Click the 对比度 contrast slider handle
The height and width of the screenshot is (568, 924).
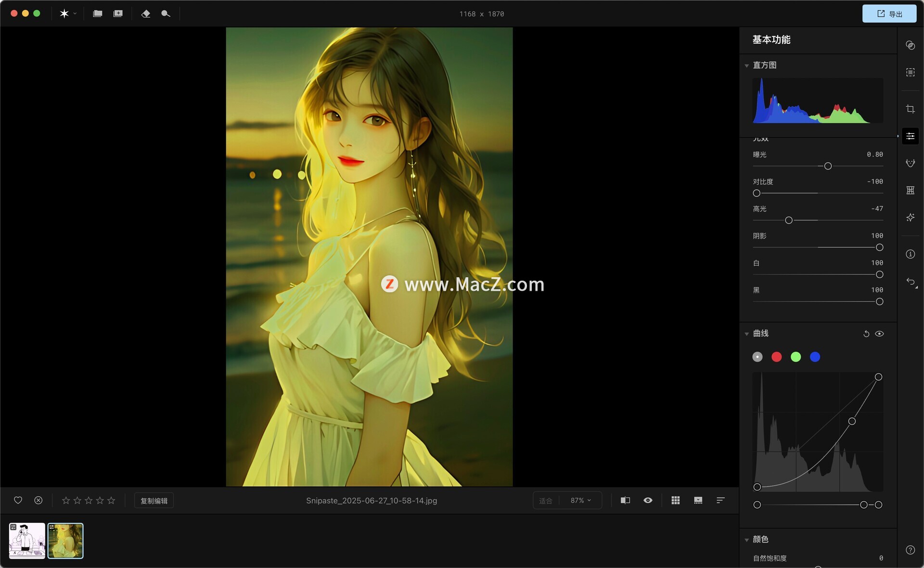757,193
